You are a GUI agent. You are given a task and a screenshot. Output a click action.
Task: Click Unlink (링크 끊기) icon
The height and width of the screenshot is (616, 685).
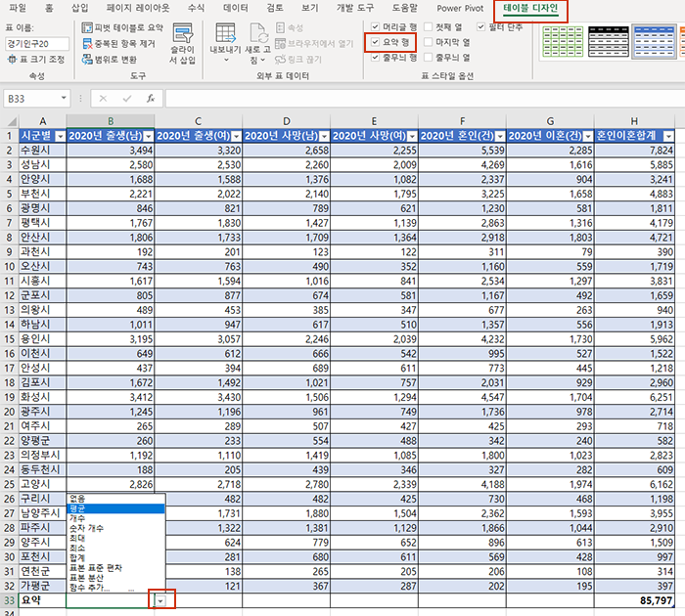pos(280,59)
